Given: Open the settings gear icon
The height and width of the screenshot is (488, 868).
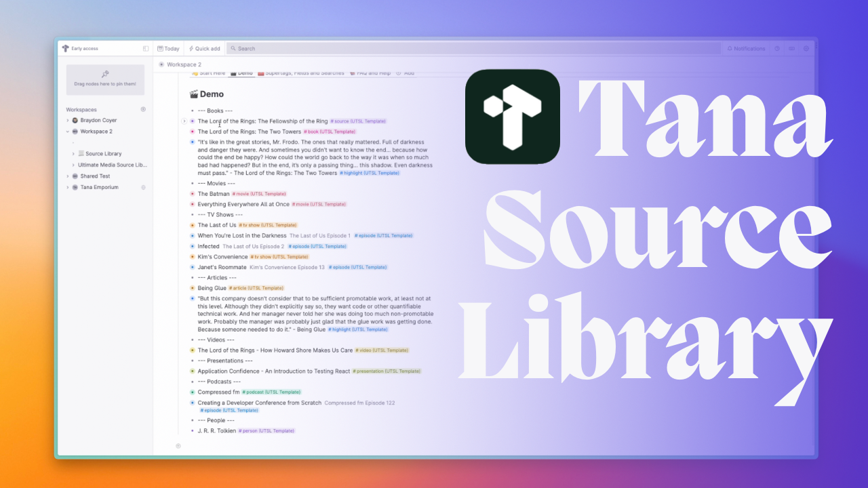Looking at the screenshot, I should pyautogui.click(x=806, y=49).
